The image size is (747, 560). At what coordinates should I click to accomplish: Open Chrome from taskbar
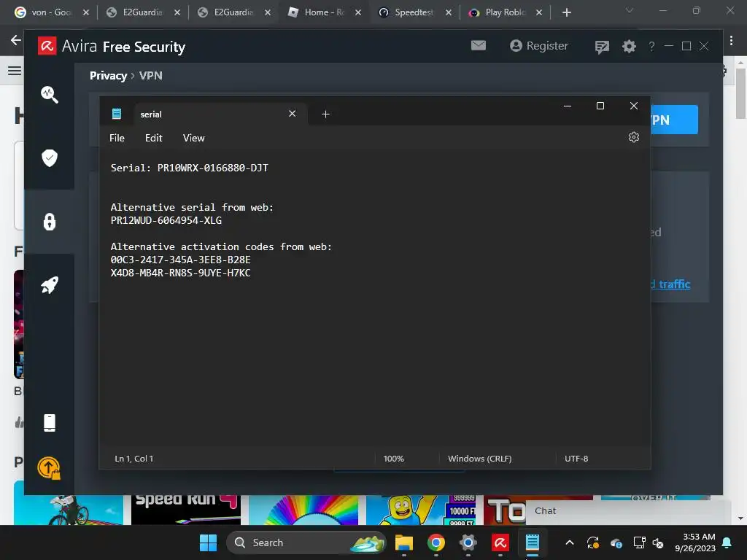436,542
